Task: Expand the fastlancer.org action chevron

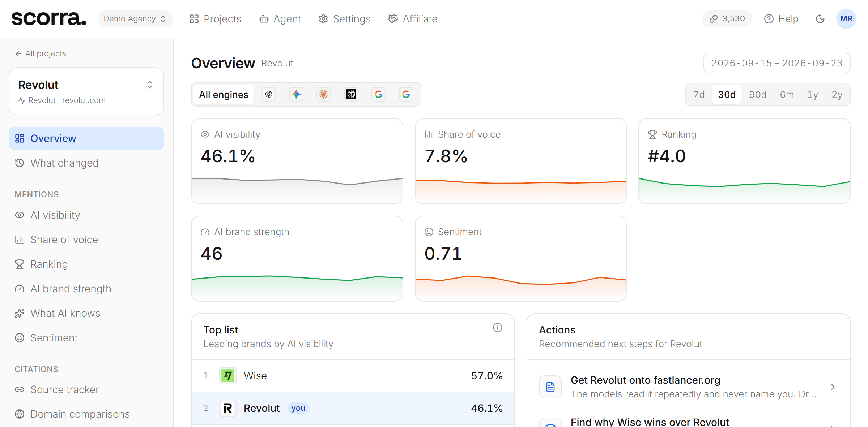Action: (833, 387)
